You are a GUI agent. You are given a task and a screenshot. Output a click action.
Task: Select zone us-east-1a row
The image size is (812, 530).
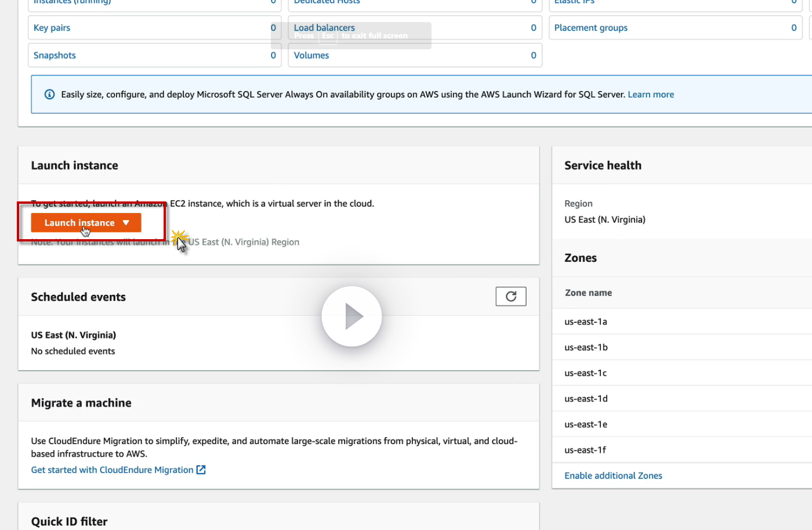tap(586, 322)
